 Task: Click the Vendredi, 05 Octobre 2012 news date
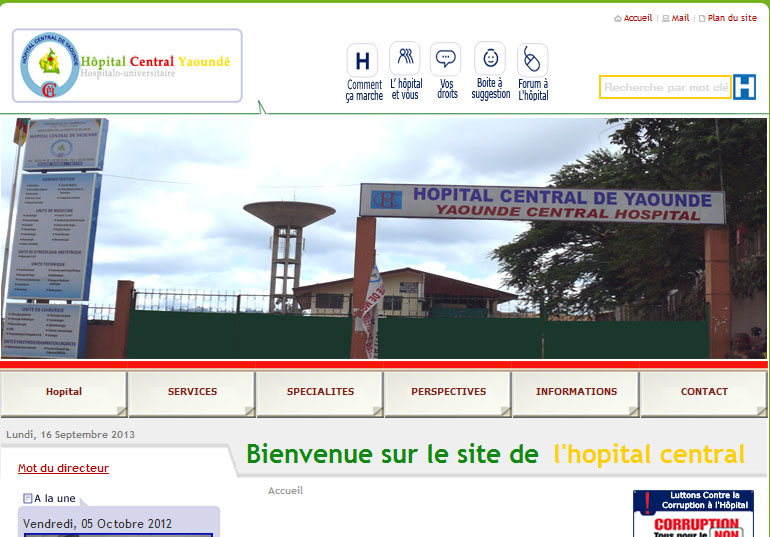click(x=97, y=524)
